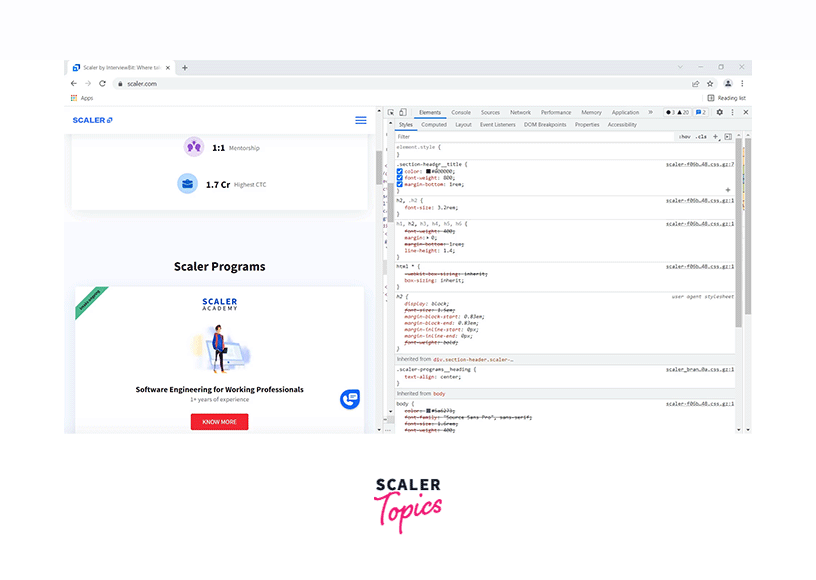Toggle the device toolbar icon
This screenshot has width=816, height=580.
pyautogui.click(x=402, y=113)
